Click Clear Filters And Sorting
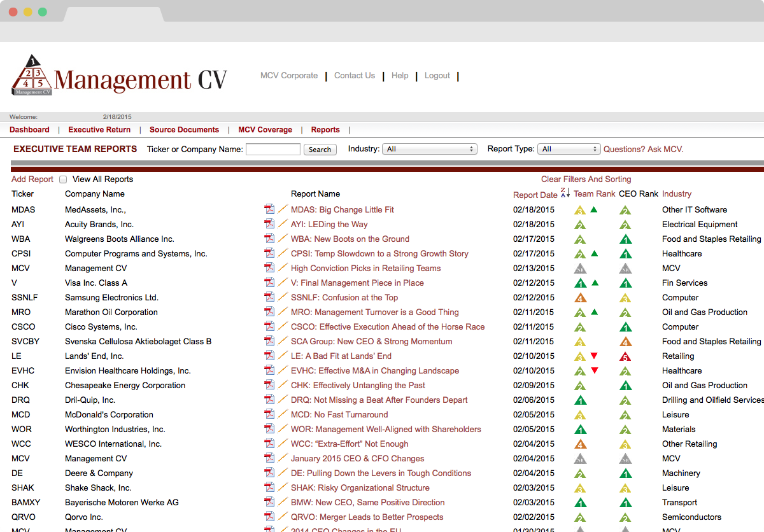Viewport: 764px width, 532px height. pos(585,179)
